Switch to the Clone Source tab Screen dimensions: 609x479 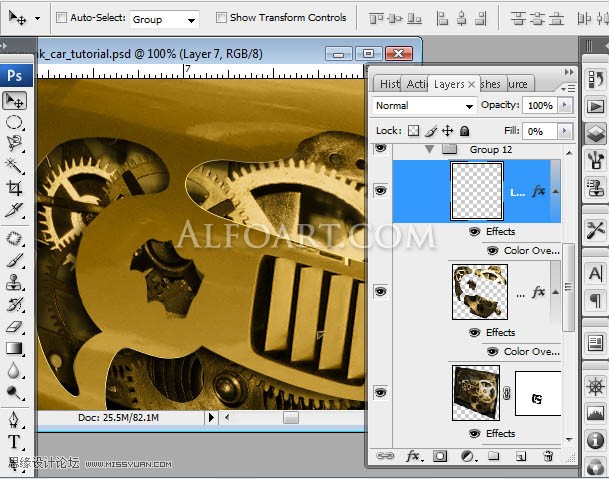519,84
